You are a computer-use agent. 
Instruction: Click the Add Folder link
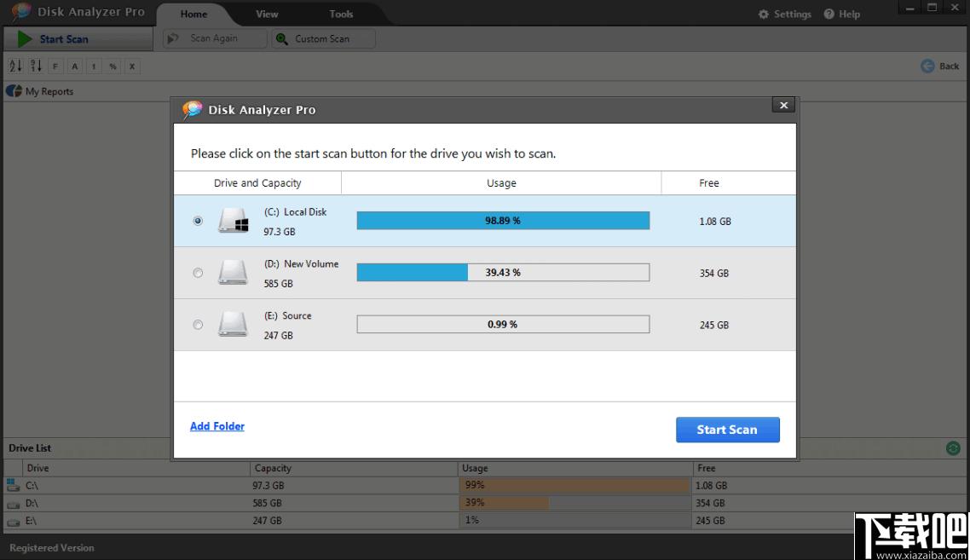point(217,425)
